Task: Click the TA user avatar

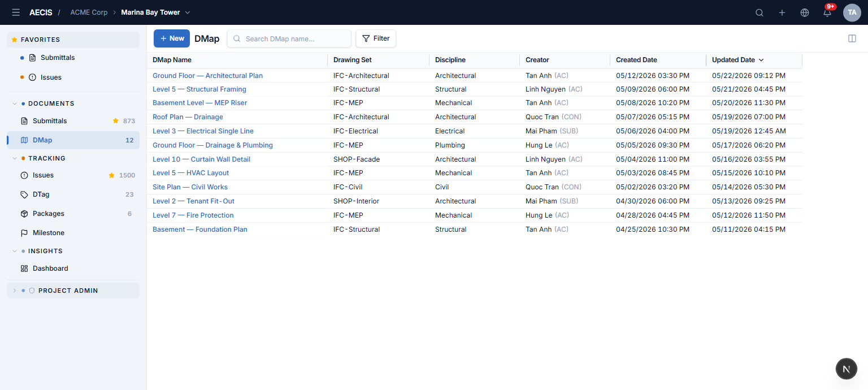Action: coord(852,12)
